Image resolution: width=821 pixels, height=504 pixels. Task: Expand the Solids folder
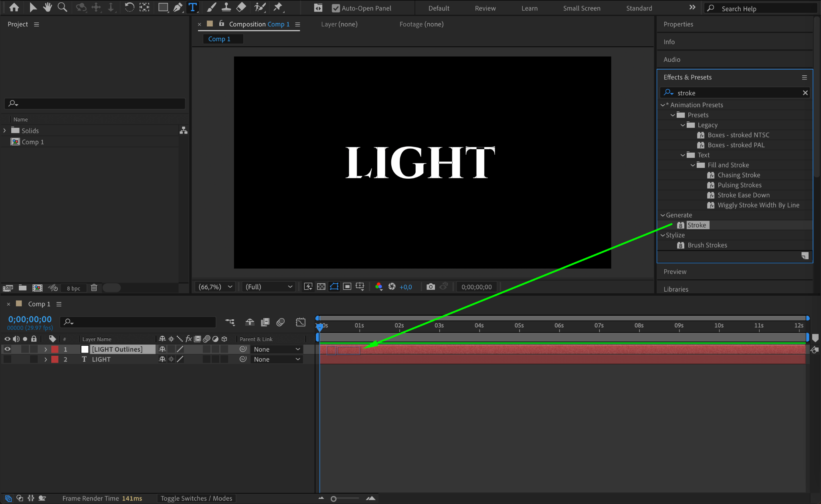(5, 131)
